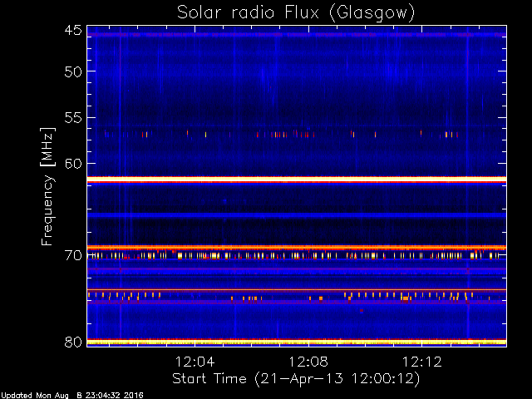Click the 55 frequency tick label
The width and height of the screenshot is (532, 399).
point(73,118)
